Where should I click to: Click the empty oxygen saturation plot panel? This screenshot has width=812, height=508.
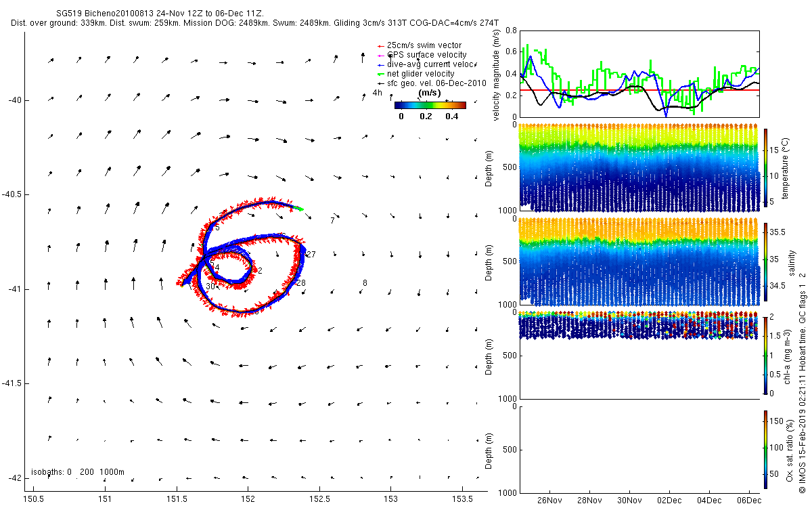tap(639, 449)
